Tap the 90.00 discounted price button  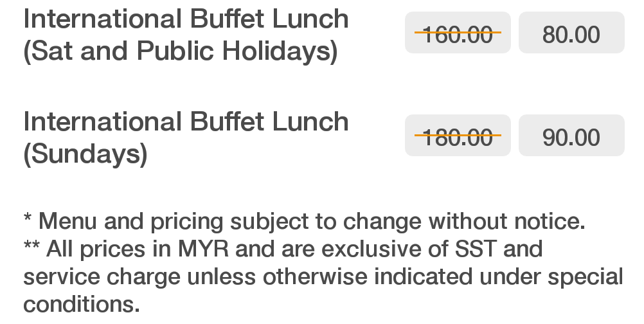tap(571, 136)
